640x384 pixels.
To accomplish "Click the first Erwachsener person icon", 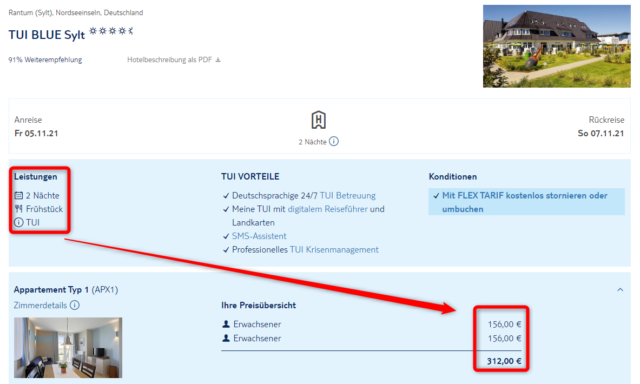I will click(226, 324).
